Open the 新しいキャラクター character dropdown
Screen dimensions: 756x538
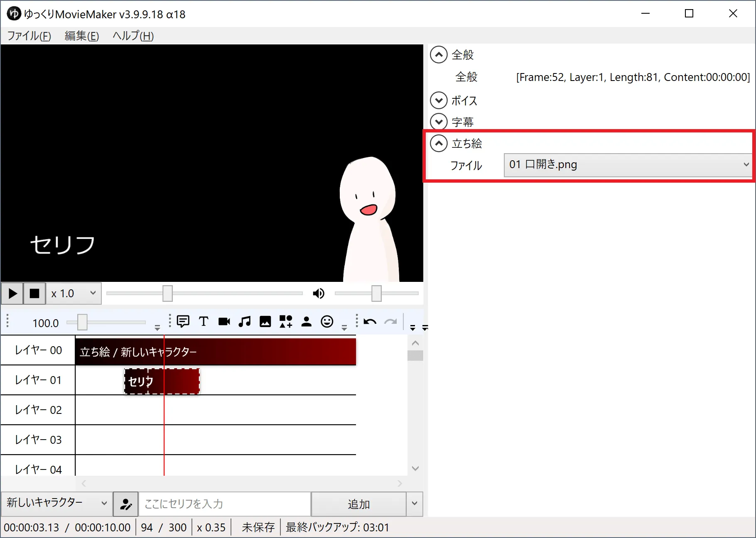coord(56,503)
